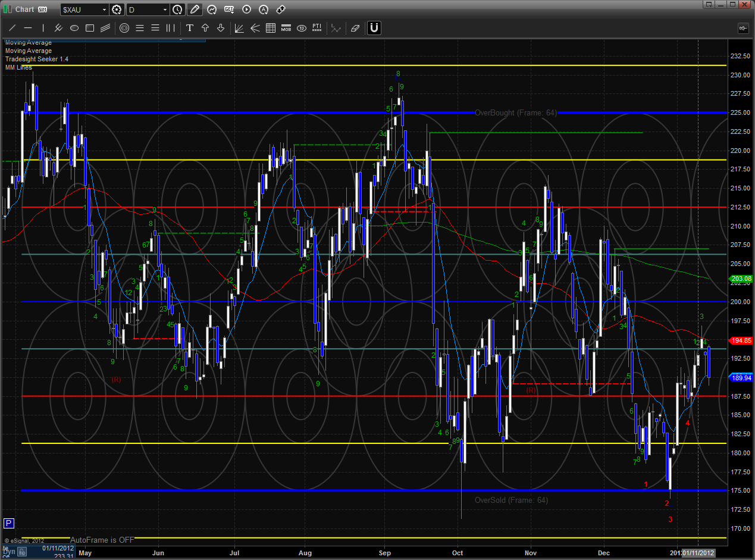
Task: Click the play replay icon
Action: 247,10
